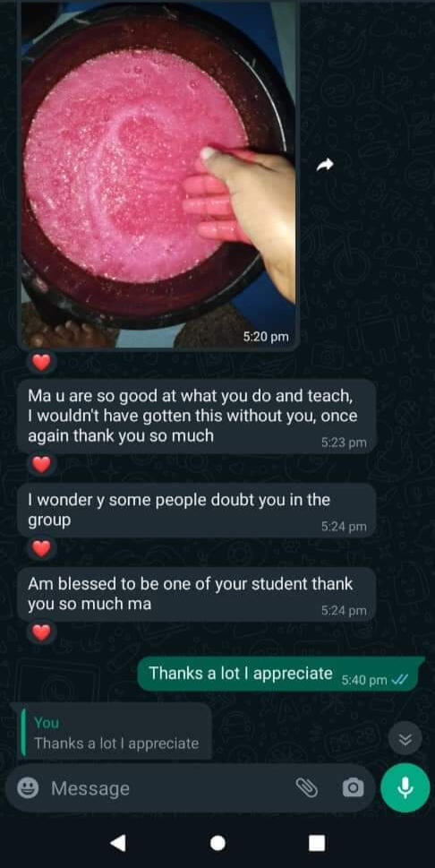Tap heart reaction under "I wonder y" message
Viewport: 435px width, 868px height.
(x=41, y=548)
